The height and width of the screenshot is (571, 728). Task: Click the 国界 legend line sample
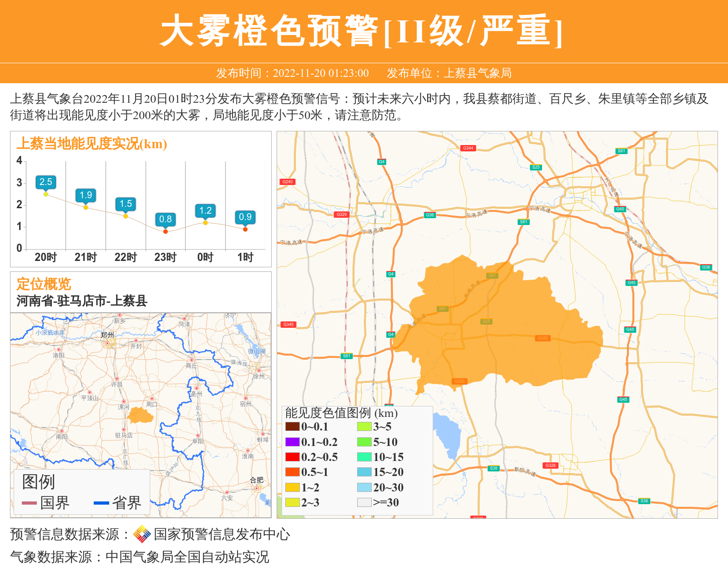[x=29, y=503]
